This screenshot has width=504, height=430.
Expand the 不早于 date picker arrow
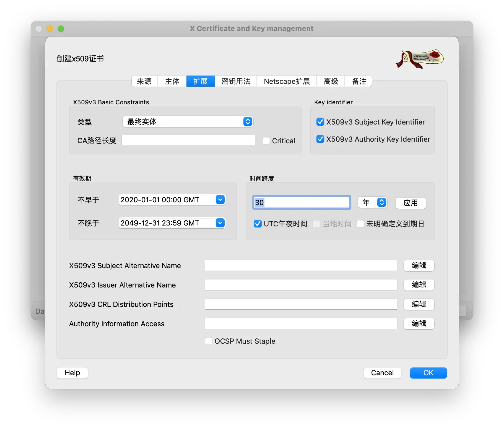[220, 200]
